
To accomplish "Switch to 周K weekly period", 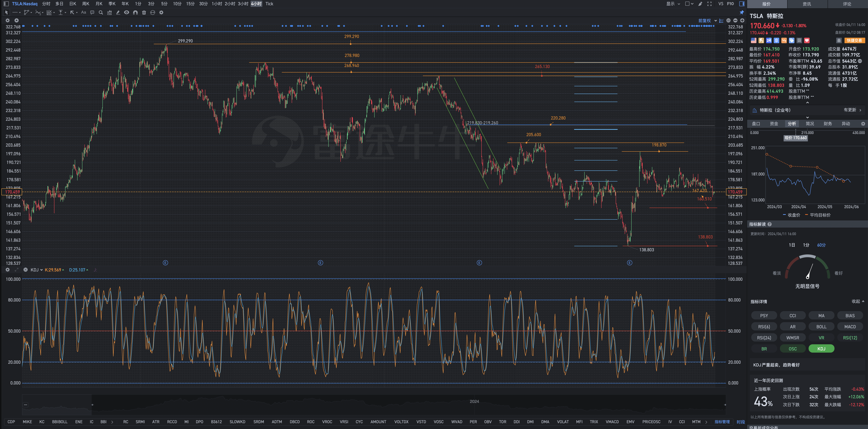I will click(x=86, y=4).
